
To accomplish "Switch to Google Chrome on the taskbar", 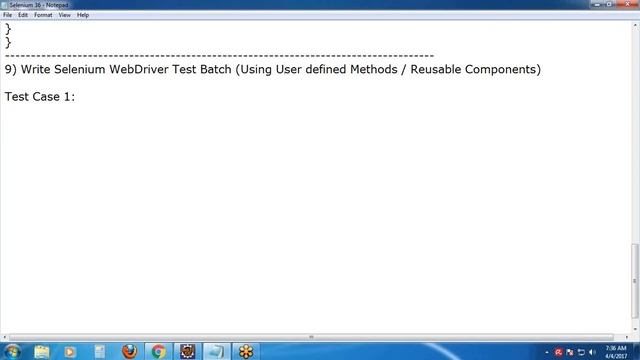I will 158,351.
